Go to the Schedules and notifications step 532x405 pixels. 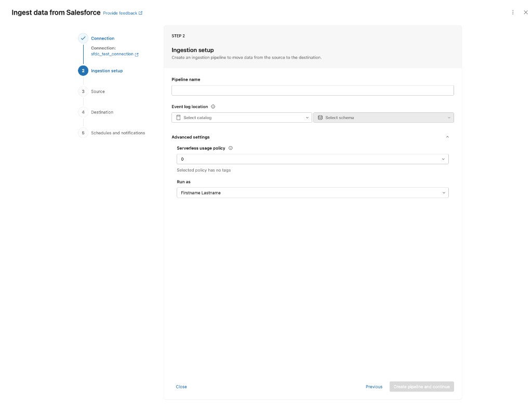coord(118,133)
